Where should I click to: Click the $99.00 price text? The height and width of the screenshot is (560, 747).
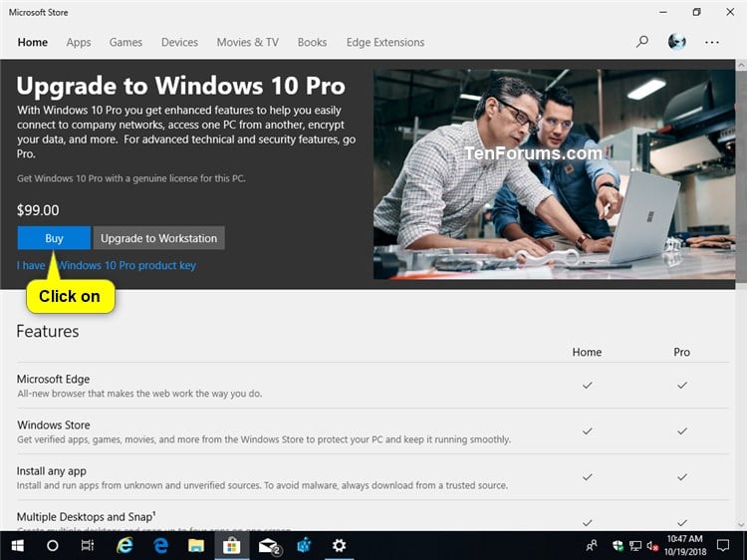(x=38, y=210)
